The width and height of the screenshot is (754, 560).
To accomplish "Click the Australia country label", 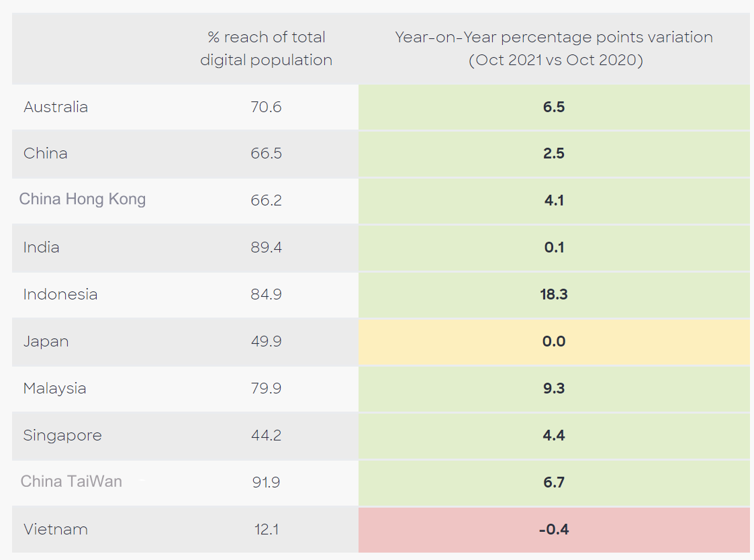I will coord(56,107).
